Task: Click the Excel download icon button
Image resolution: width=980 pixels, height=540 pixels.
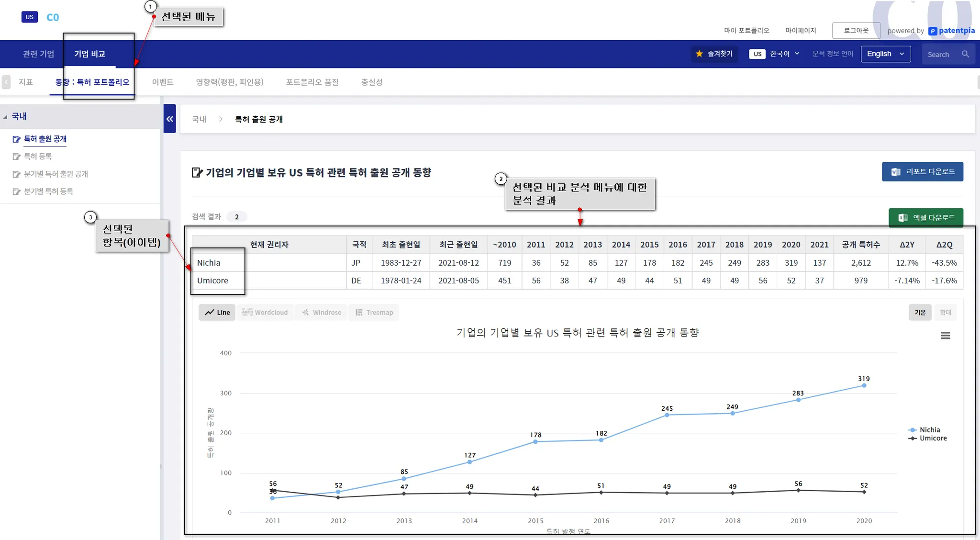Action: click(x=902, y=218)
